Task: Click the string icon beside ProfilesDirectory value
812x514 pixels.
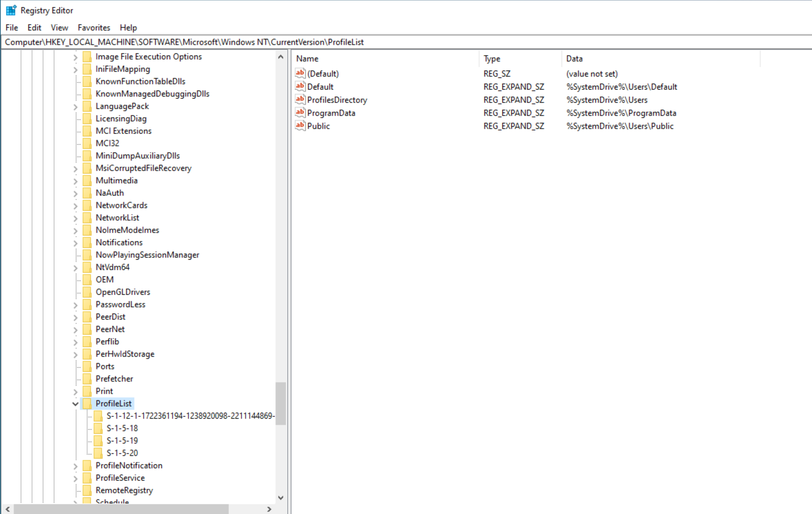Action: click(300, 100)
